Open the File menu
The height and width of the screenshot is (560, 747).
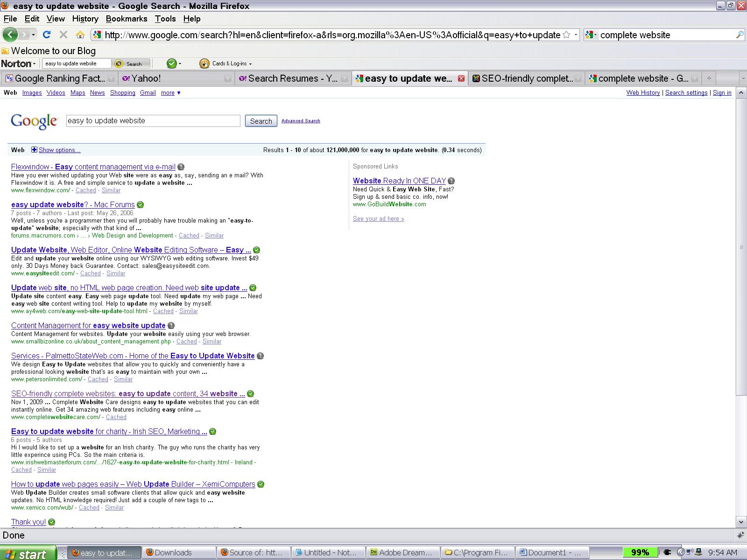[x=10, y=19]
